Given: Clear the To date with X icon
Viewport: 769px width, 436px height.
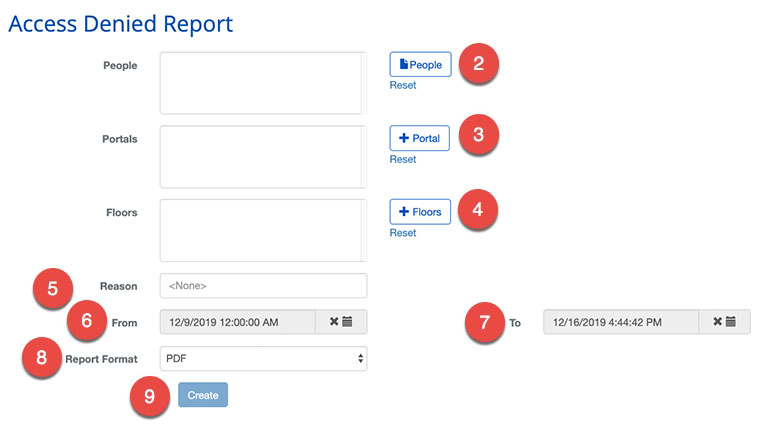Looking at the screenshot, I should pyautogui.click(x=718, y=322).
